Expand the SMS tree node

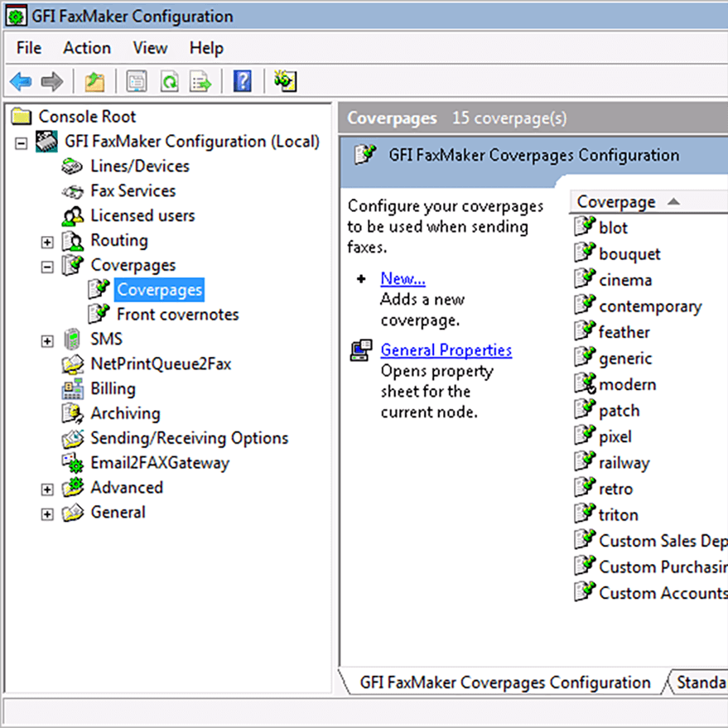click(47, 340)
